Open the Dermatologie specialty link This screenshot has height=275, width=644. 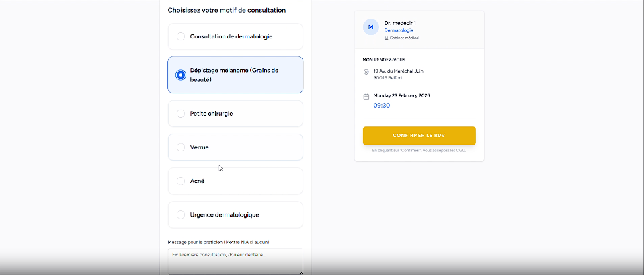(x=399, y=30)
